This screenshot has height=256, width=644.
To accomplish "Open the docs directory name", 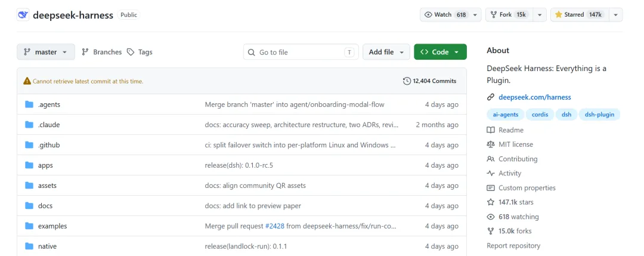I will (x=45, y=205).
